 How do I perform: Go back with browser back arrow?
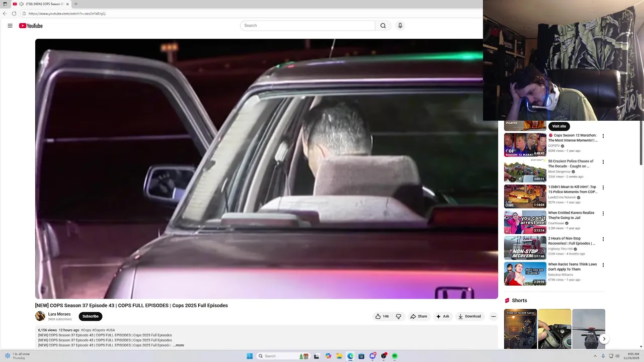[5, 14]
